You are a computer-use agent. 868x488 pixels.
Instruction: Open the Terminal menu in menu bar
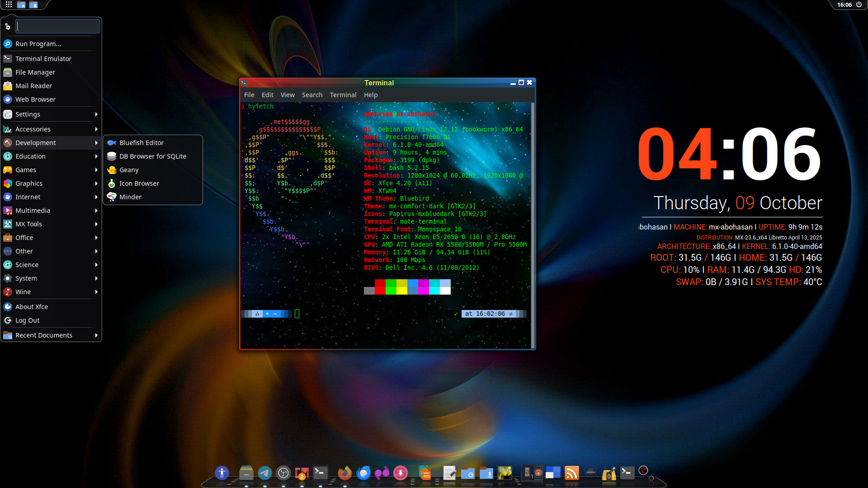tap(343, 95)
